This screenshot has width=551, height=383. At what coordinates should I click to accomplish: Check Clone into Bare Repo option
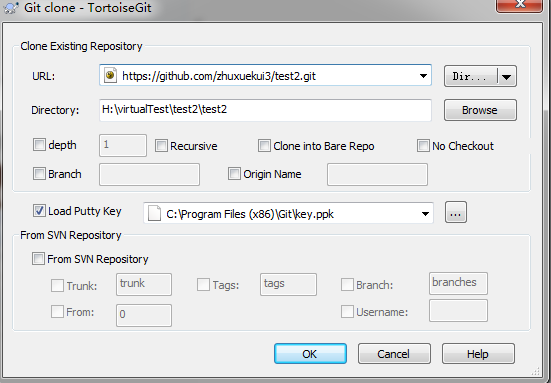pos(264,145)
